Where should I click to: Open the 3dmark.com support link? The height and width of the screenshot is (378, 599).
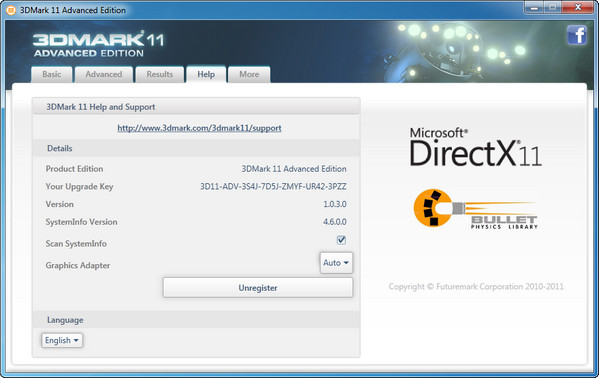[199, 128]
